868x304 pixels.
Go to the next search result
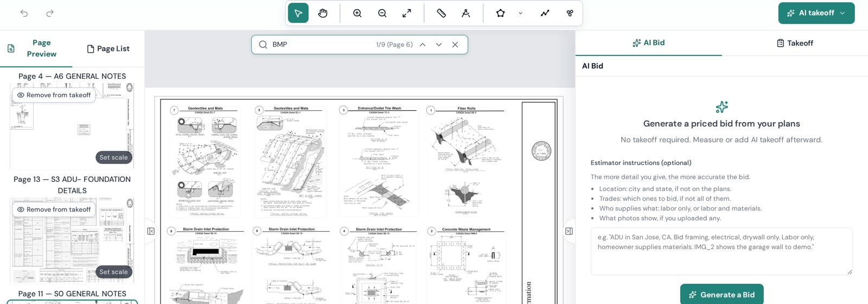(439, 45)
